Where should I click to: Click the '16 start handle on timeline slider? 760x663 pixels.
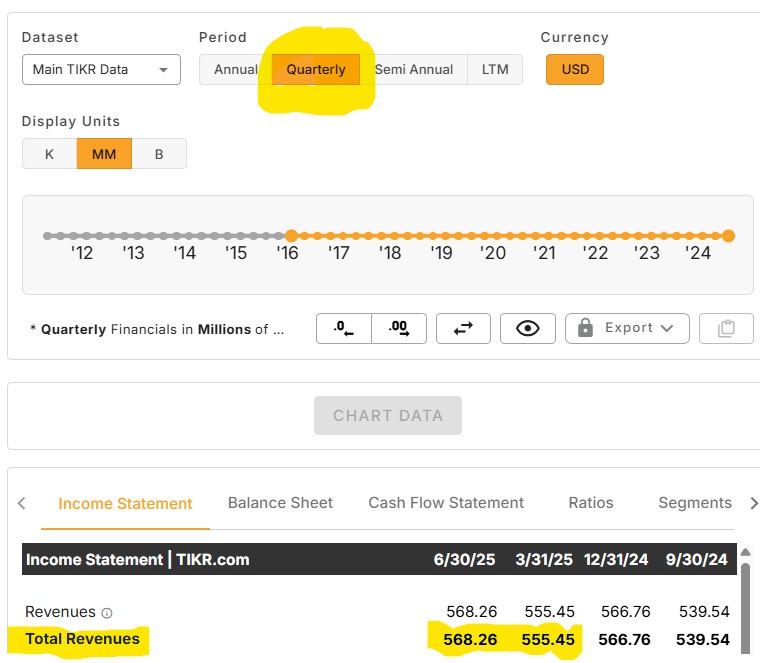point(290,236)
